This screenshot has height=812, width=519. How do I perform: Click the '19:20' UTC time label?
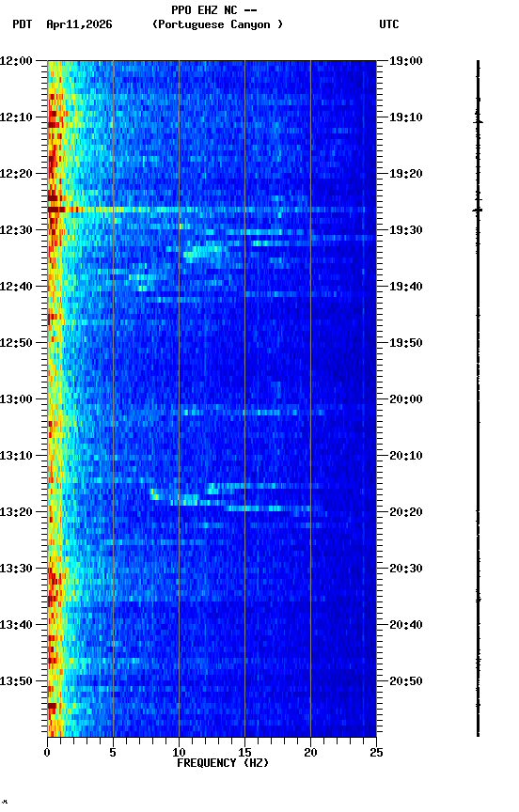coord(406,174)
